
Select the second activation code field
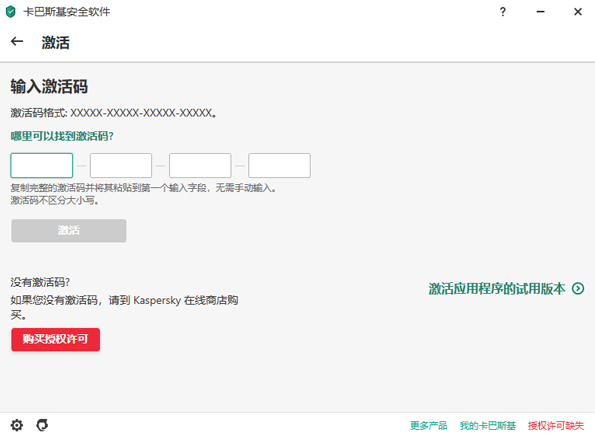121,165
